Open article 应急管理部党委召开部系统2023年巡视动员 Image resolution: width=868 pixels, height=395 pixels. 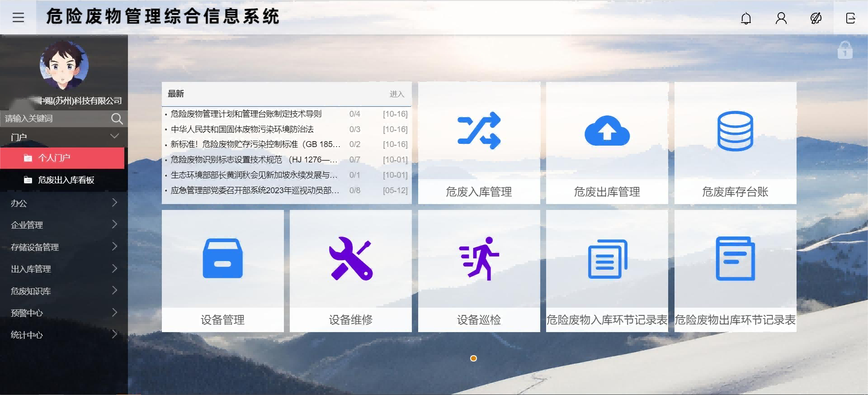[x=255, y=190]
